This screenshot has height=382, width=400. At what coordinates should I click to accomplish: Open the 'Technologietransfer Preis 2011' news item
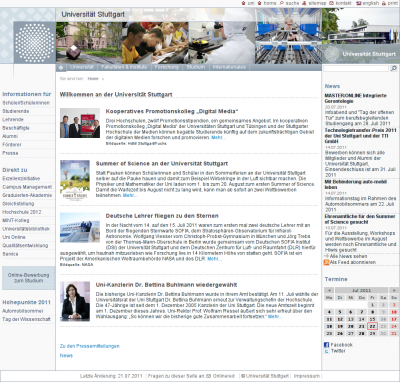click(x=360, y=136)
